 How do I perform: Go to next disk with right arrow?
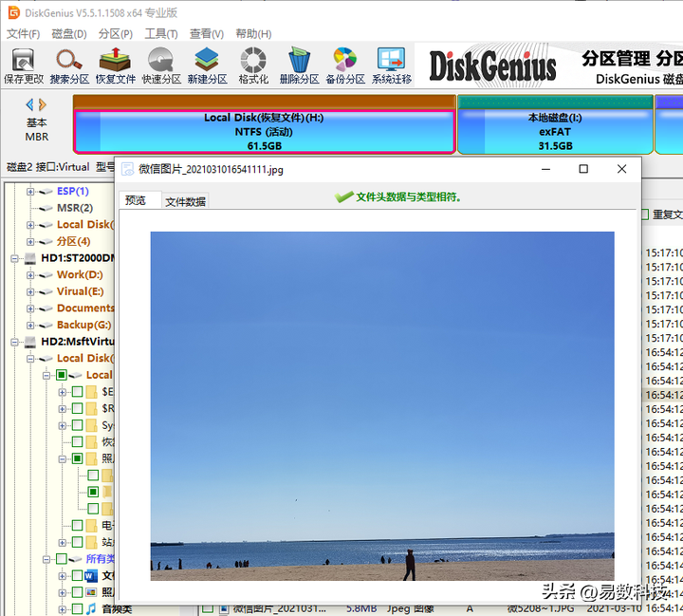[x=43, y=104]
